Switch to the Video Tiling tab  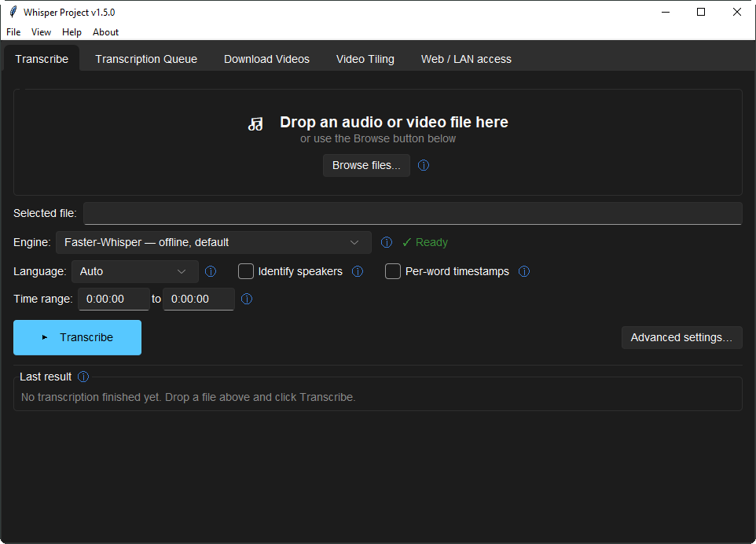365,59
